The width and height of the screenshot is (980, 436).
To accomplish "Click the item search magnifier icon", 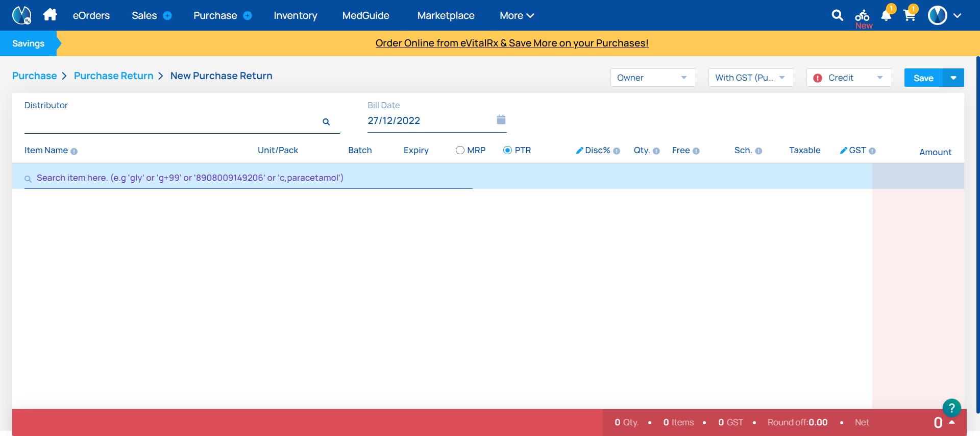I will (28, 179).
